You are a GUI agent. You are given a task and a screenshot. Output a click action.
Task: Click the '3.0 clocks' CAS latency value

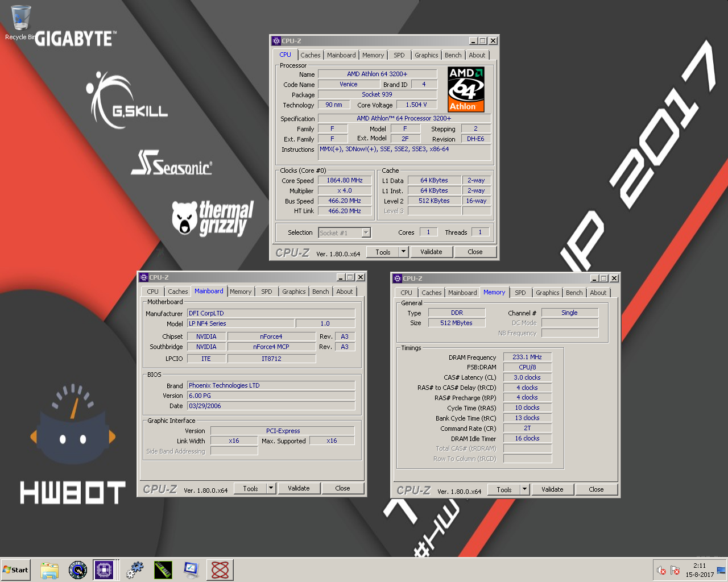tap(527, 377)
